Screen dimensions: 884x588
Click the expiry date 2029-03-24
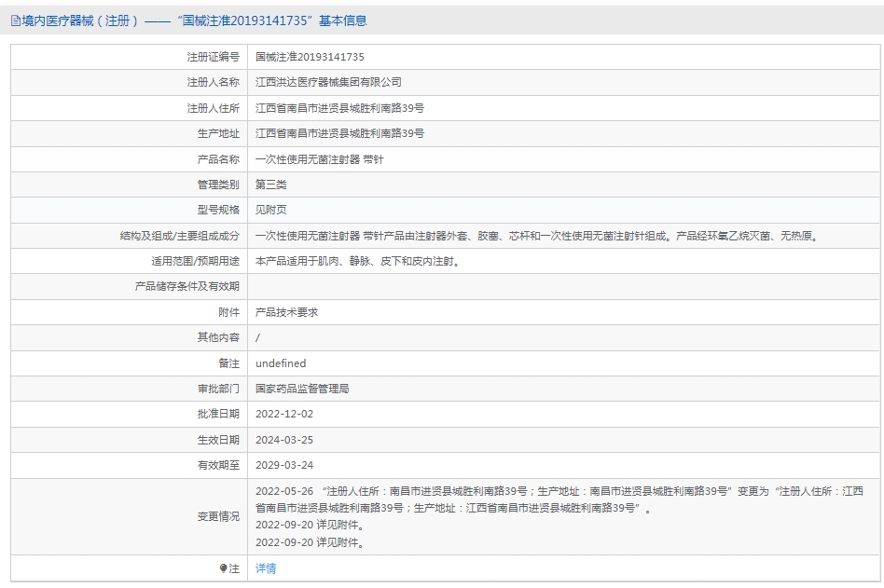284,465
